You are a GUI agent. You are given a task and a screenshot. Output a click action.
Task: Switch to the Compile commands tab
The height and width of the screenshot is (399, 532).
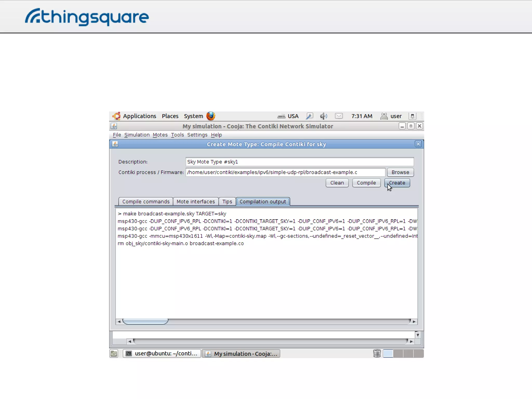point(146,202)
